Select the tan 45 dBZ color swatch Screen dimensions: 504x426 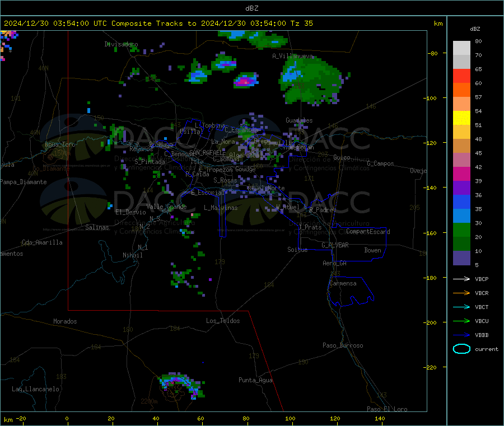(461, 146)
